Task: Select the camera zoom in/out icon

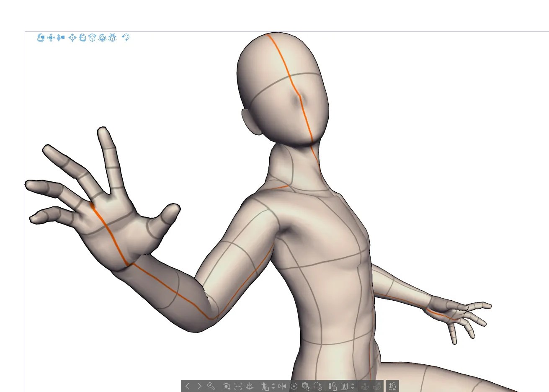Action: [x=61, y=38]
